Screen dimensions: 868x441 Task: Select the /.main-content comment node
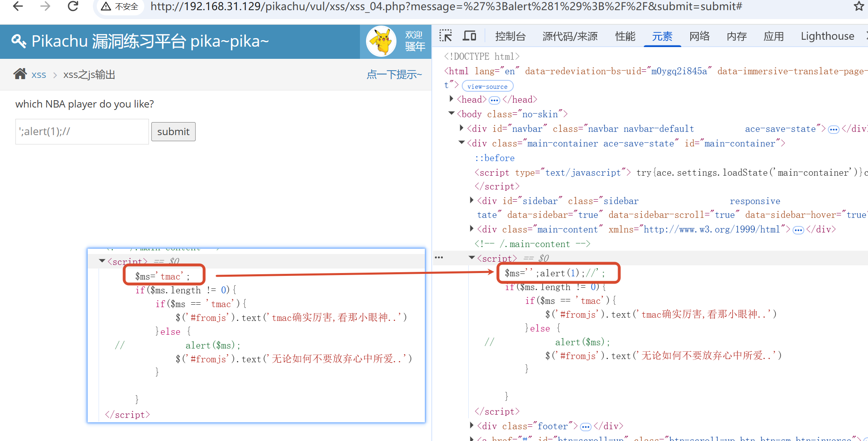point(532,244)
